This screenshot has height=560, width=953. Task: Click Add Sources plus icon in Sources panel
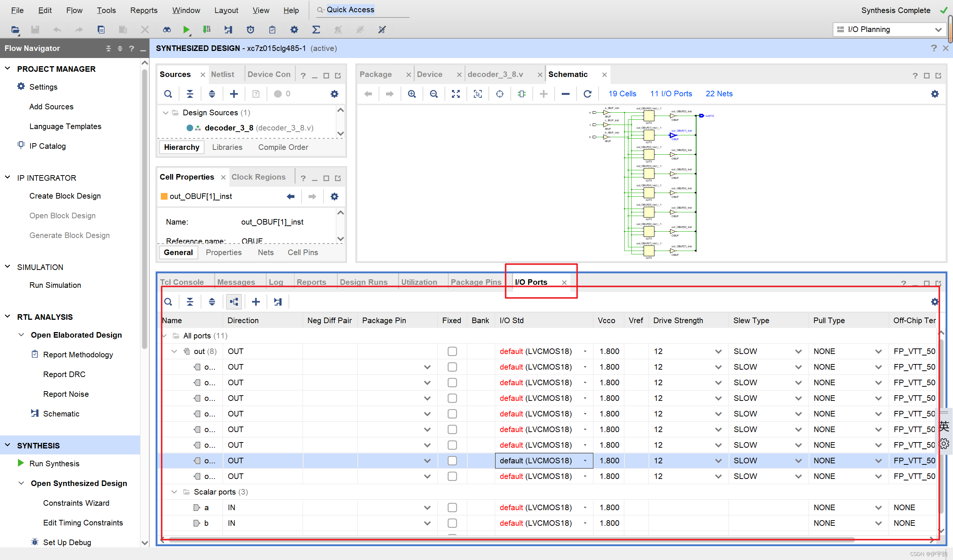tap(234, 94)
